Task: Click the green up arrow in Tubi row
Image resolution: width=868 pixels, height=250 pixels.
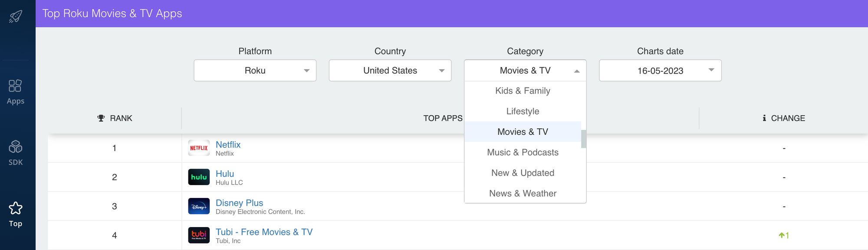Action: pos(781,235)
